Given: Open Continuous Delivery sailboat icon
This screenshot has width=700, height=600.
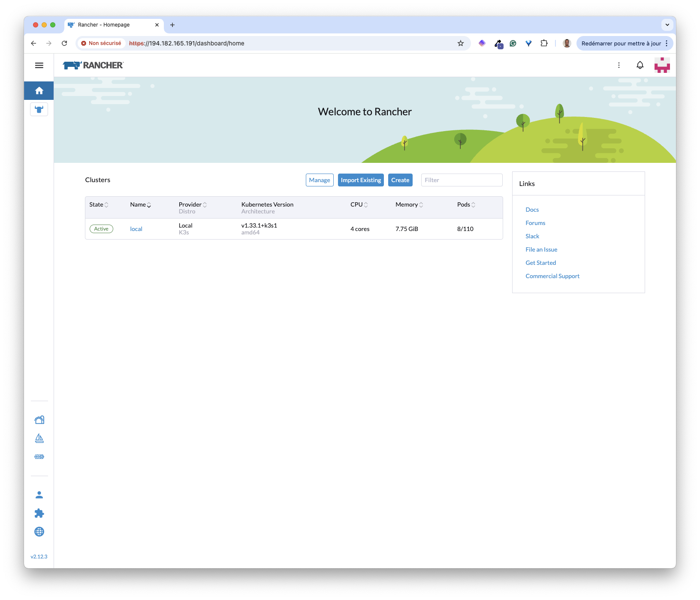Looking at the screenshot, I should coord(39,438).
